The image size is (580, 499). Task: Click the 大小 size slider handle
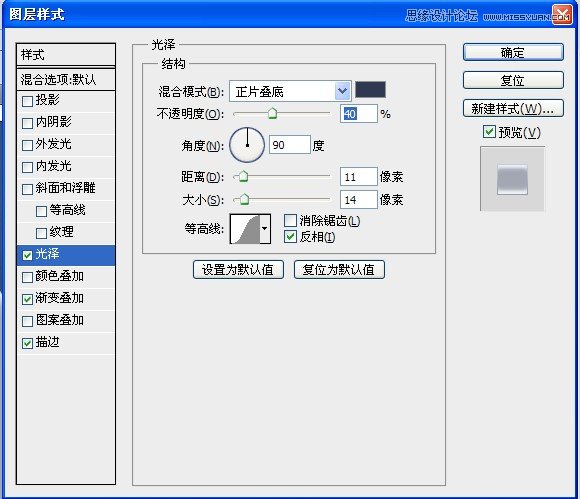(244, 199)
